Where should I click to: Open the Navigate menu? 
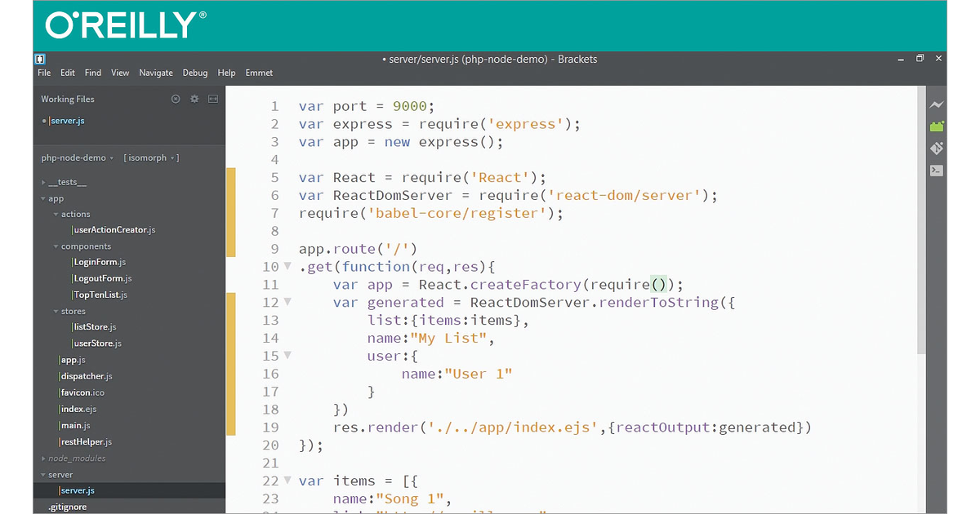point(156,73)
